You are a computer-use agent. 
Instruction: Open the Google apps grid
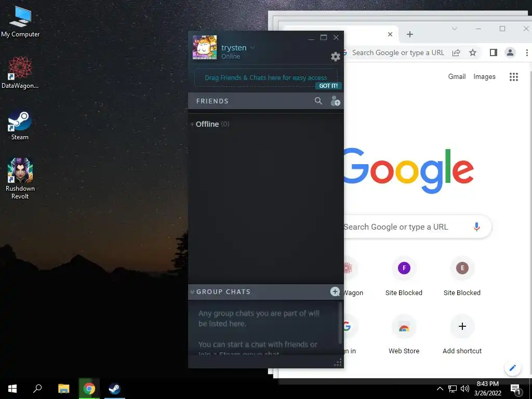tap(514, 77)
